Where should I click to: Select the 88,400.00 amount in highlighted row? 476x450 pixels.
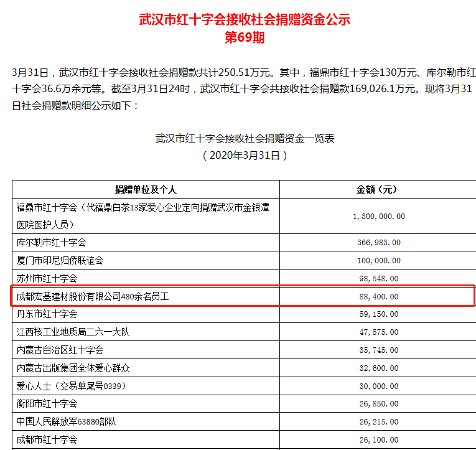[x=376, y=297]
